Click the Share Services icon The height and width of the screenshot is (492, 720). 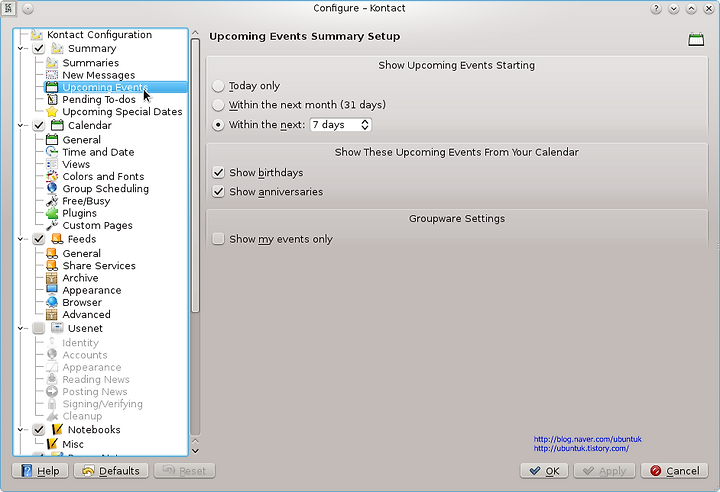pyautogui.click(x=52, y=266)
